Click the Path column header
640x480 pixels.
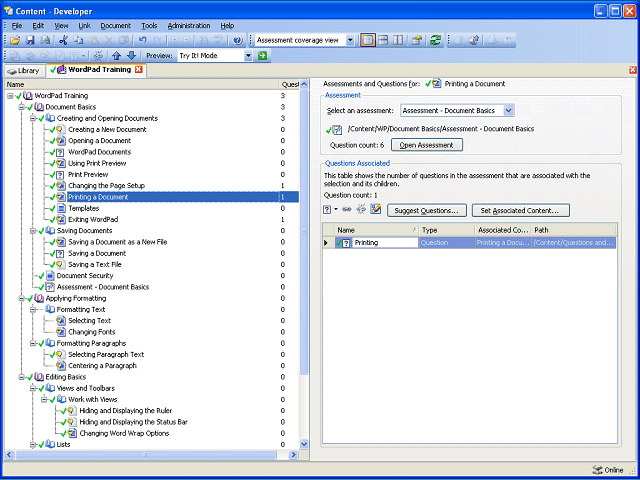(x=574, y=230)
